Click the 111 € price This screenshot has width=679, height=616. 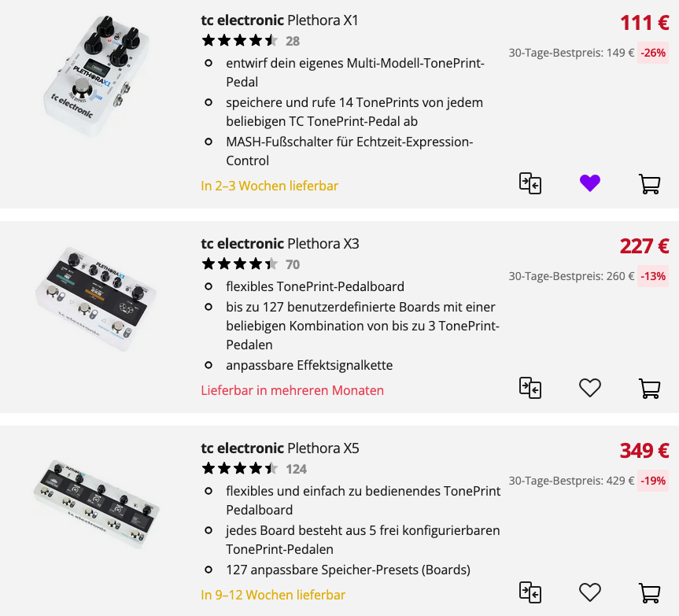pyautogui.click(x=644, y=23)
